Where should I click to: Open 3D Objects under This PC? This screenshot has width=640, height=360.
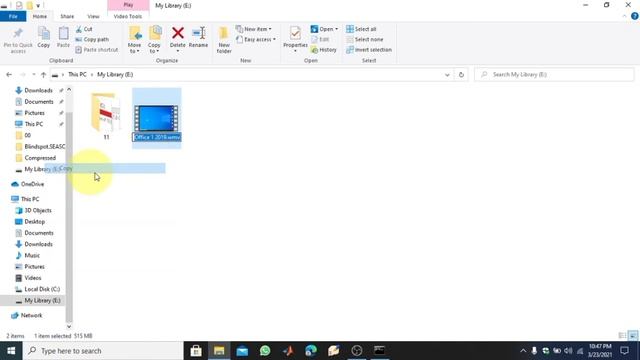click(x=38, y=210)
